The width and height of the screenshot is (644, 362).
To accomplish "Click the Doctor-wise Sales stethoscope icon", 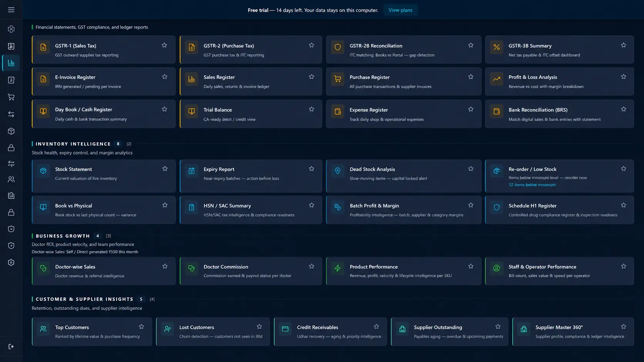I will [43, 268].
